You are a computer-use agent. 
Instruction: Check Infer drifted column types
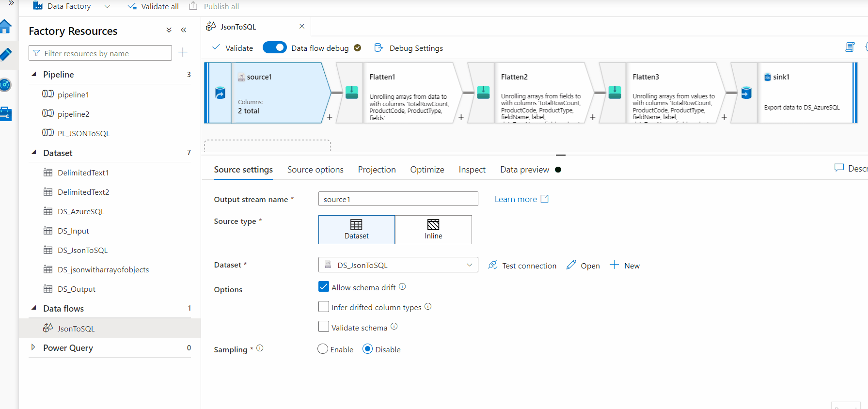324,306
